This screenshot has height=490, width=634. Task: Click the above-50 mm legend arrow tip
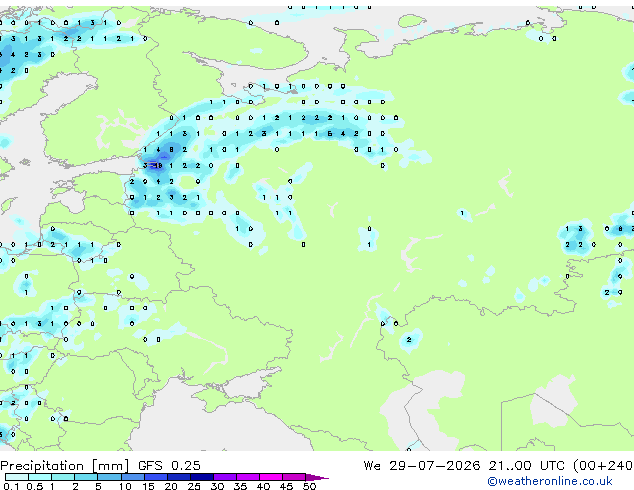coord(317,477)
